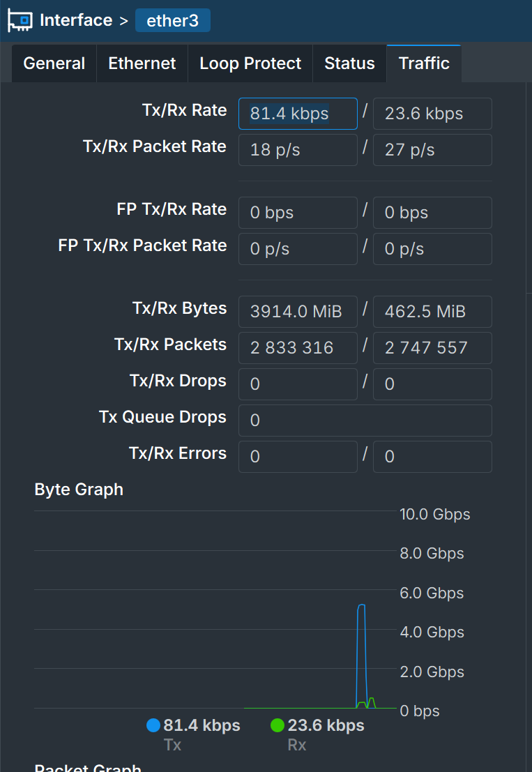The image size is (532, 772).
Task: Click the FP Tx Rate field 0 bps
Action: 298,213
